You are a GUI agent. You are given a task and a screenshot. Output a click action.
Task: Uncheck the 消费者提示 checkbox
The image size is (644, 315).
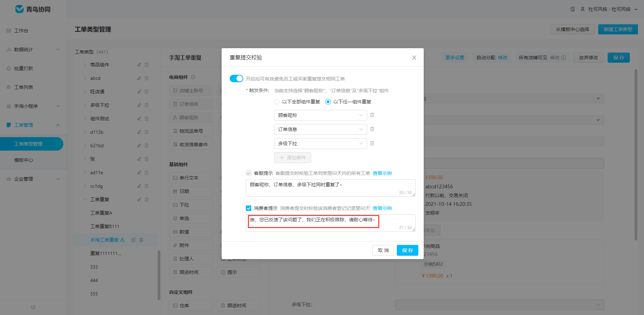pyautogui.click(x=249, y=208)
